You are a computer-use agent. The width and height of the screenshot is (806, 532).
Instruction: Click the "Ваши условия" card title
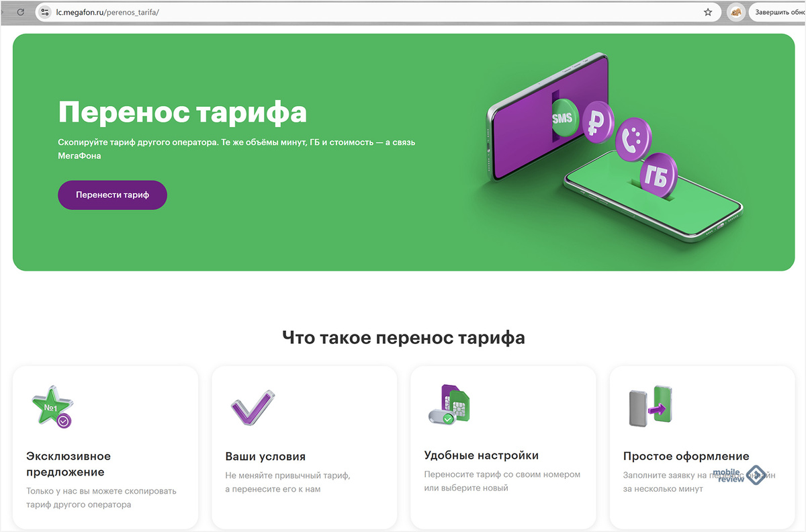pos(265,456)
